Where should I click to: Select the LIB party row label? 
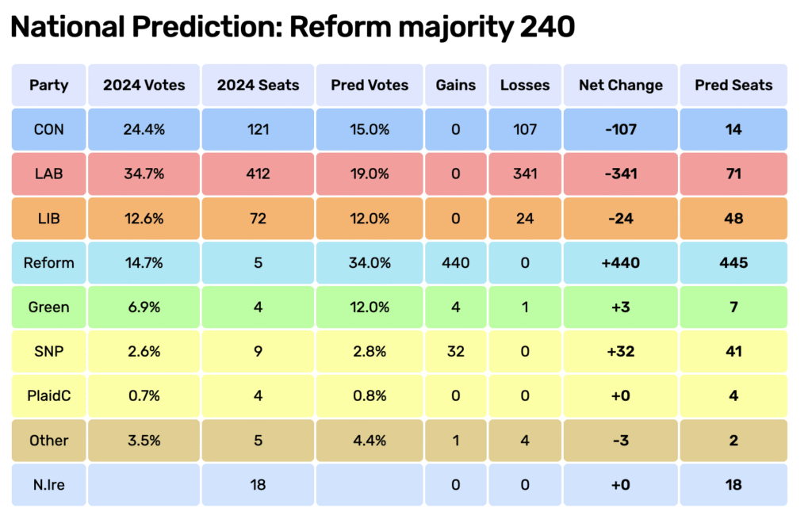[49, 218]
